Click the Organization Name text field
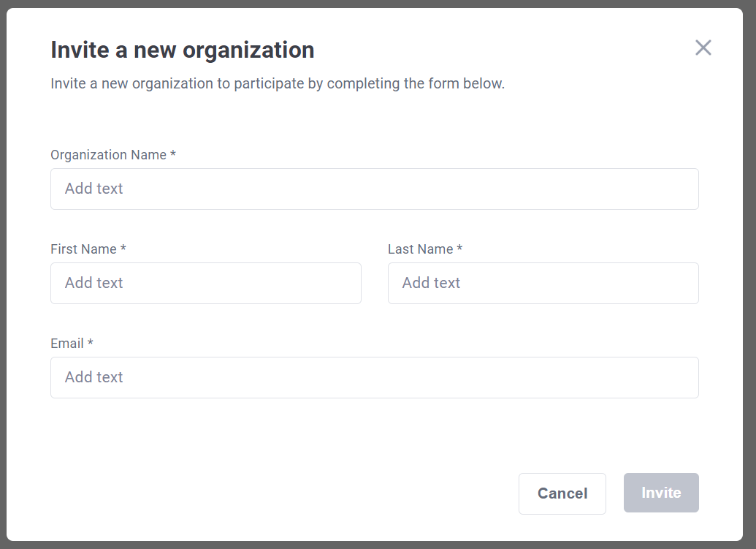The width and height of the screenshot is (756, 549). [374, 189]
